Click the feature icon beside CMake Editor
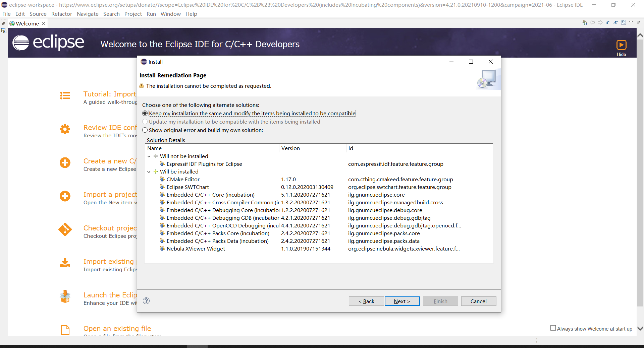The image size is (644, 348). tap(162, 179)
